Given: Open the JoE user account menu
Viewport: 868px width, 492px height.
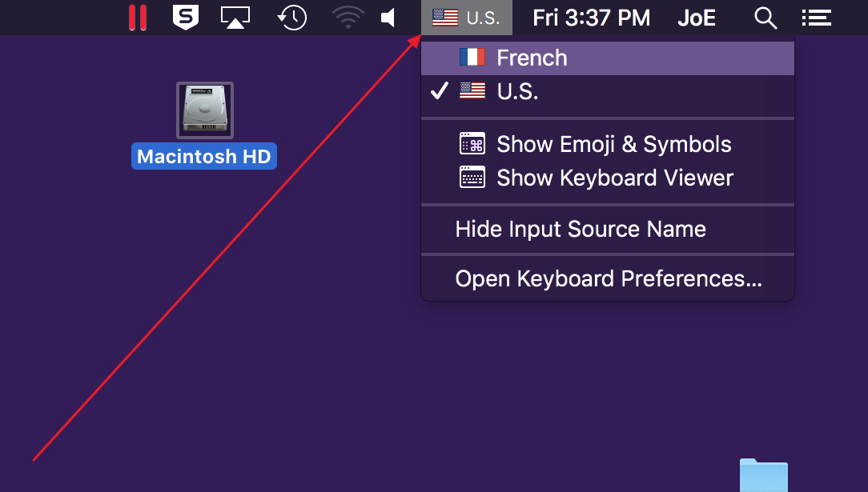Looking at the screenshot, I should pos(697,18).
